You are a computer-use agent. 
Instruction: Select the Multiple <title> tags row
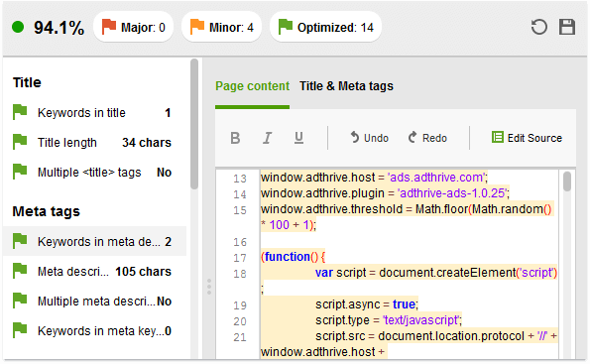coord(94,172)
